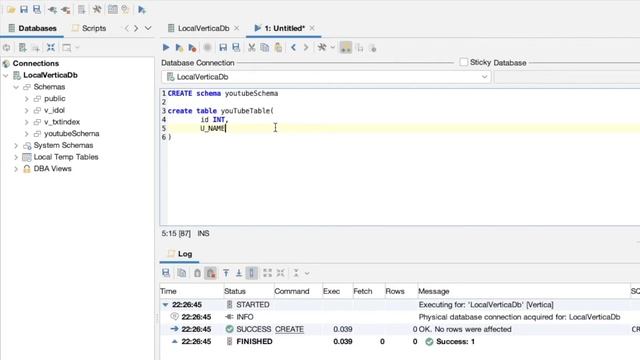Click the Save script icon in editor toolbar
Image resolution: width=640 pixels, height=360 pixels.
[223, 48]
